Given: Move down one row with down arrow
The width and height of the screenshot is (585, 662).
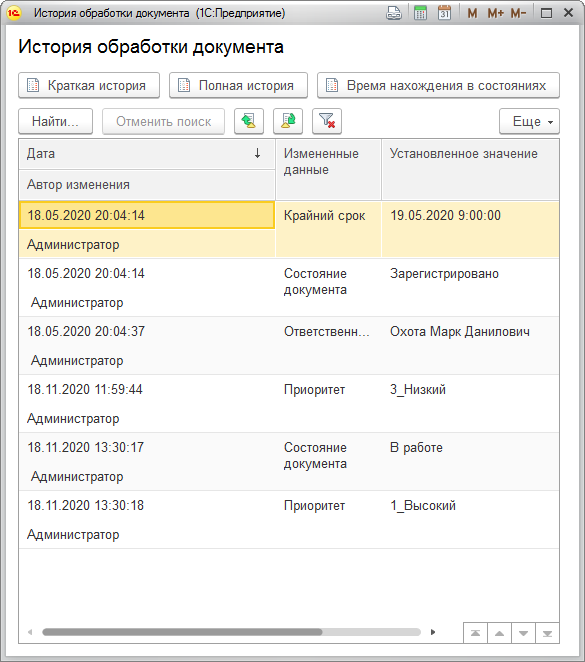Looking at the screenshot, I should pyautogui.click(x=523, y=633).
